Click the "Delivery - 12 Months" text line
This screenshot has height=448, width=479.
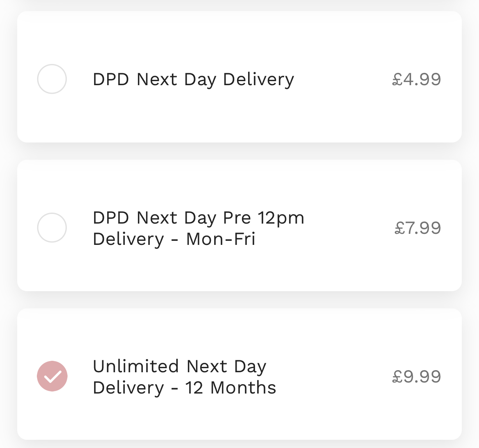(184, 388)
